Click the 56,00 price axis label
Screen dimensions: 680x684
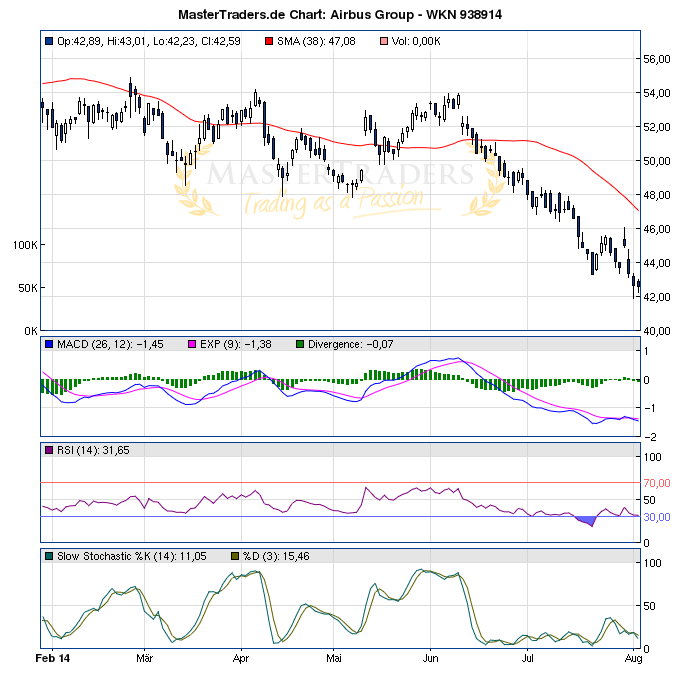[657, 59]
